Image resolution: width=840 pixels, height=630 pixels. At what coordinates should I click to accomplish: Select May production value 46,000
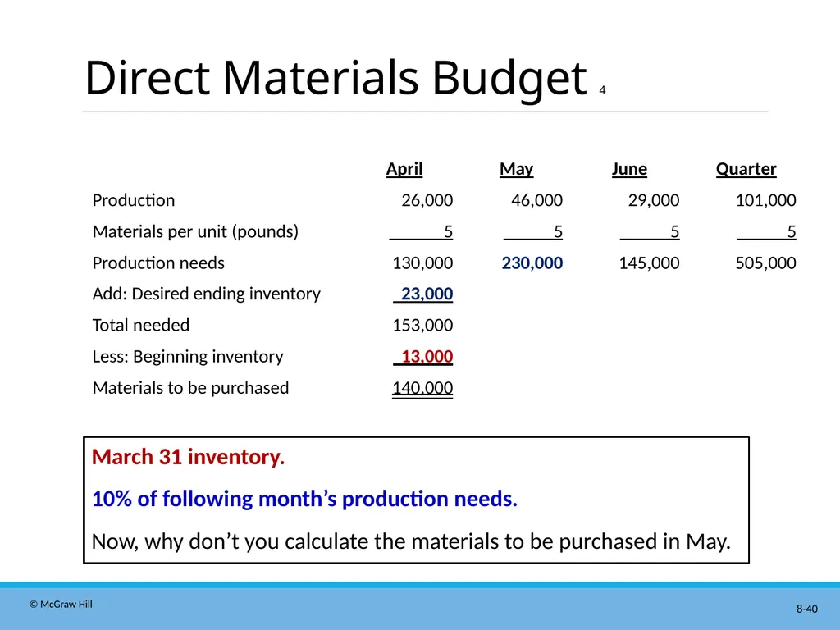point(536,200)
